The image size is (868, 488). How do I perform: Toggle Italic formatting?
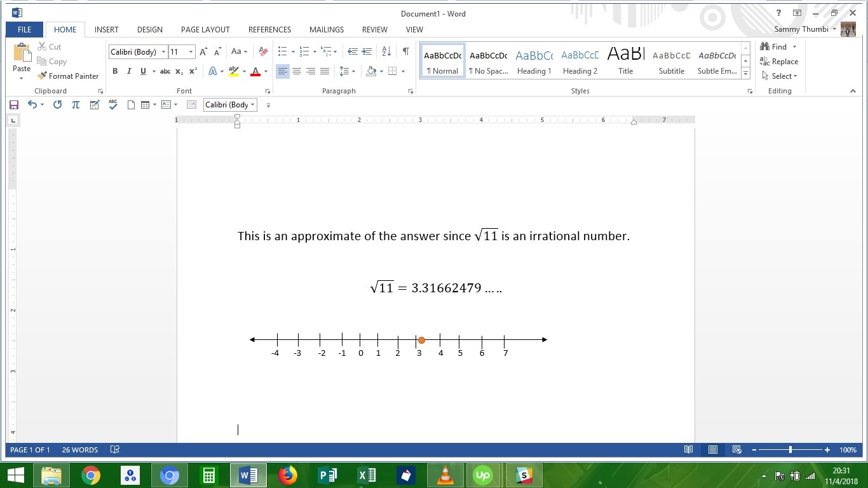[x=129, y=71]
